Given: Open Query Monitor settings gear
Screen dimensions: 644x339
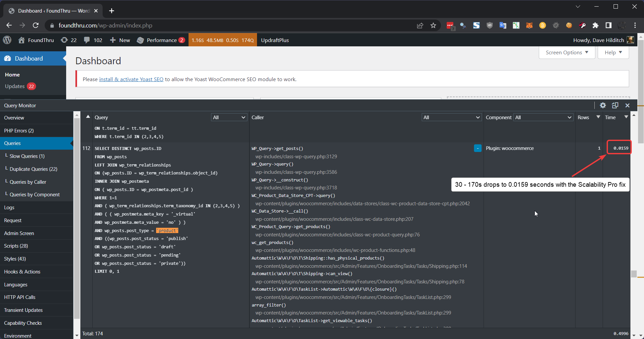Looking at the screenshot, I should tap(603, 105).
